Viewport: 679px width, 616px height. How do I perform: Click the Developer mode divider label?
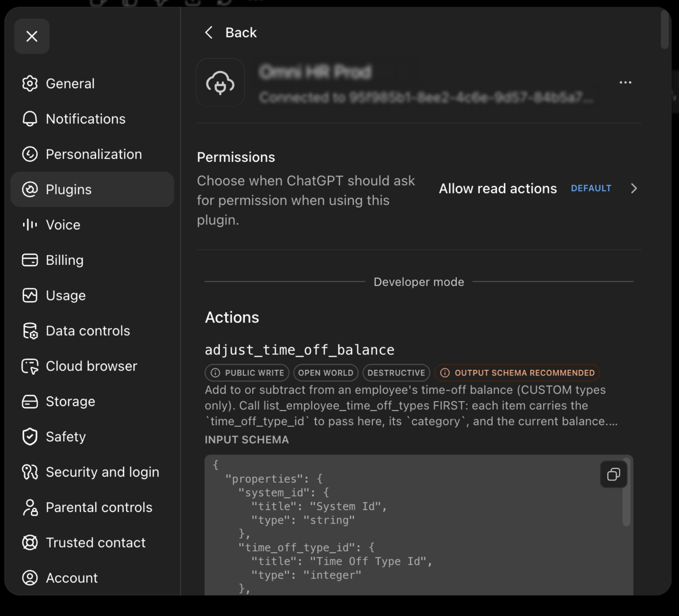pyautogui.click(x=419, y=282)
